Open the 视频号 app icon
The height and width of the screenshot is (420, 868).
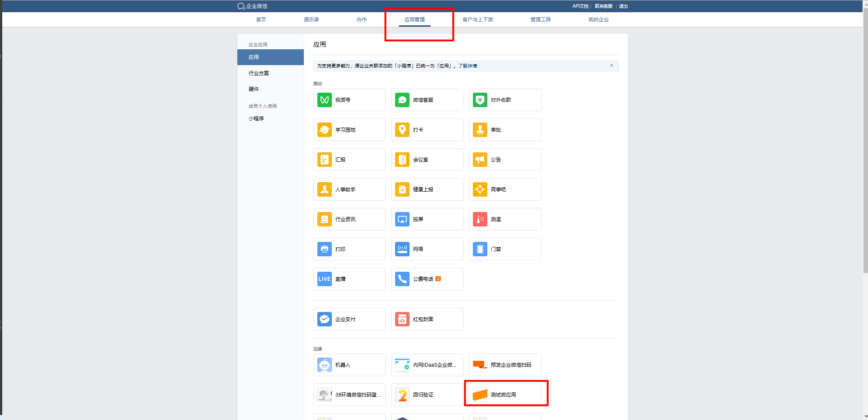(x=324, y=100)
